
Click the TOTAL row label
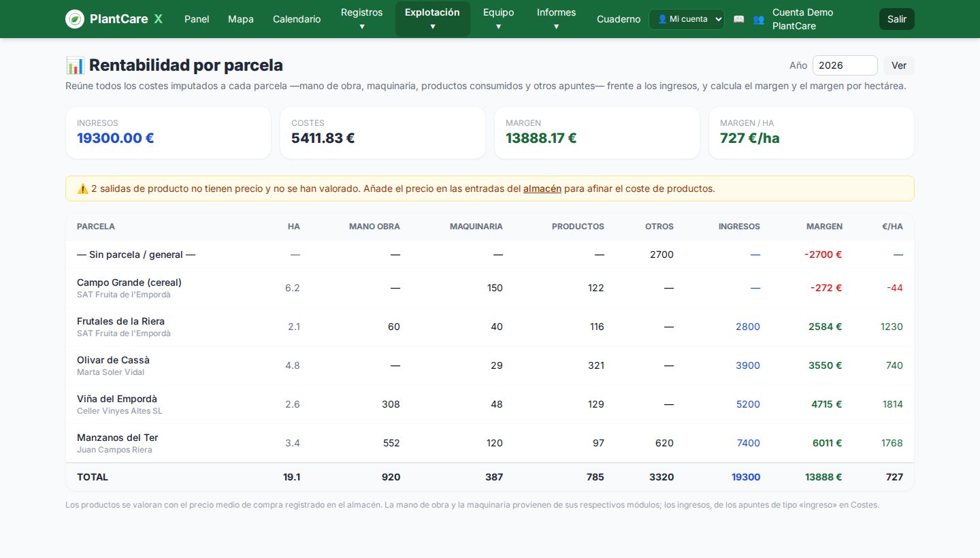pos(93,477)
